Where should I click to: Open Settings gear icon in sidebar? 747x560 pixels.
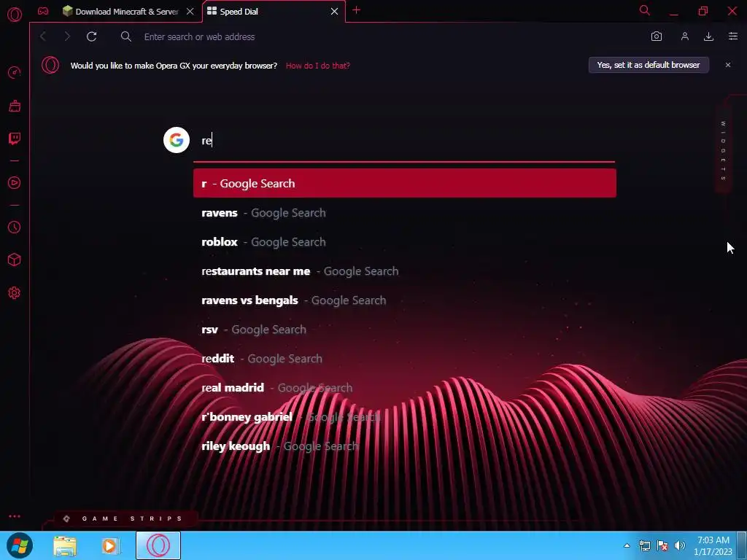[15, 293]
